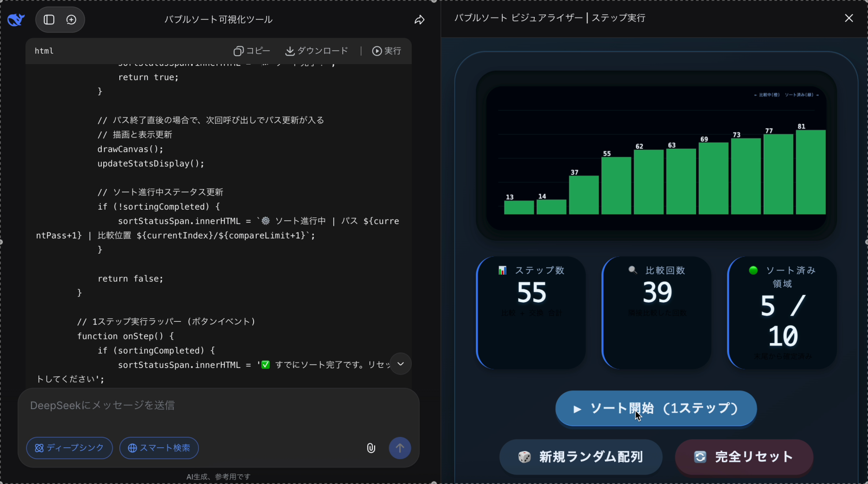The image size is (868, 484).
Task: Generate a new random array
Action: (580, 457)
